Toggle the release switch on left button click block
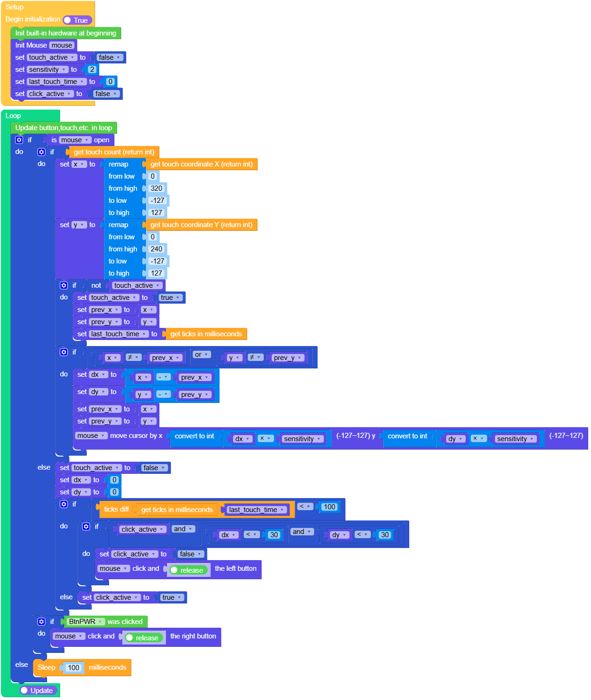This screenshot has height=700, width=591. 188,570
